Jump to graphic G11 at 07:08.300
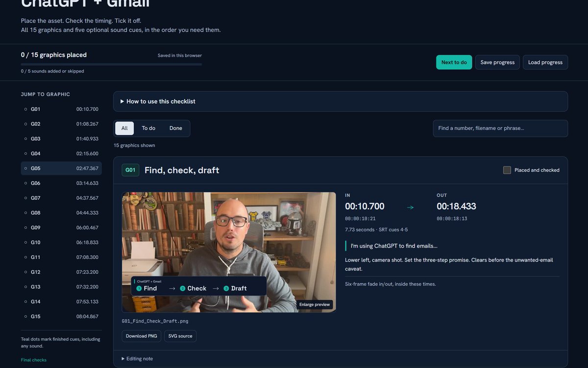 [x=61, y=257]
